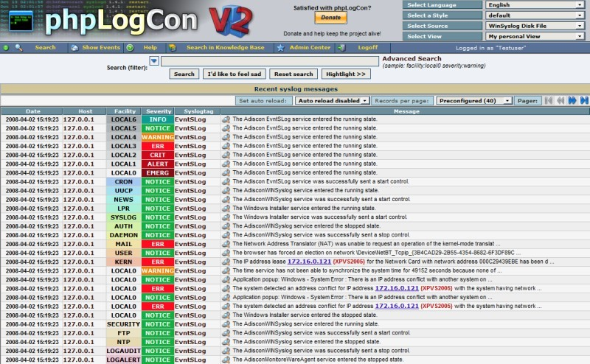Screen dimensions: 590x364
Task: Click the red ERR severity cell in MAIL row
Action: click(x=158, y=244)
